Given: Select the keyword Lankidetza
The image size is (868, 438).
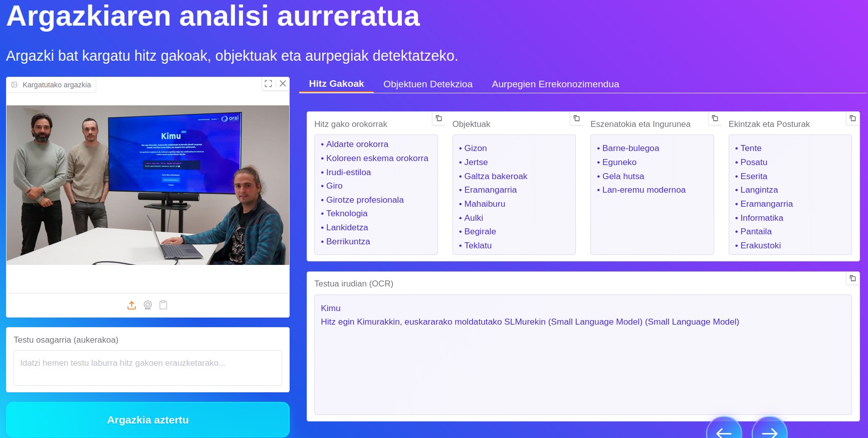Looking at the screenshot, I should coord(347,227).
